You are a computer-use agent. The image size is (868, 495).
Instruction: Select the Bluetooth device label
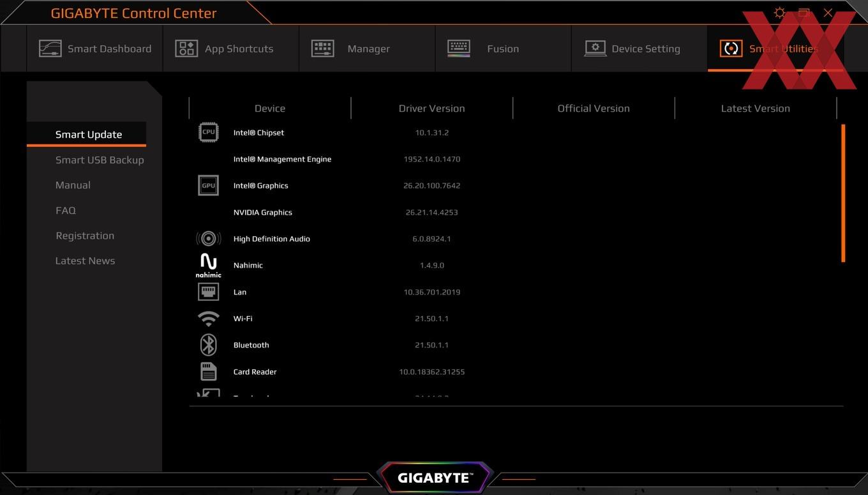pyautogui.click(x=251, y=345)
